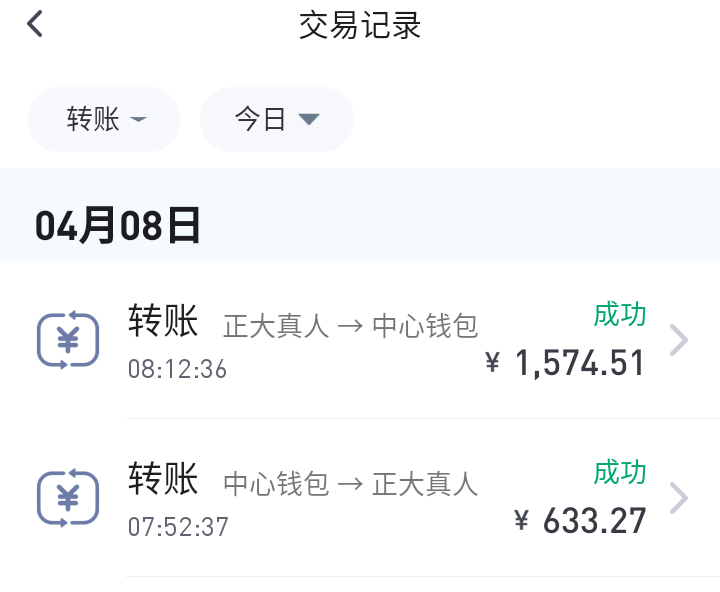
Task: Tap the ¥ 1,574.51 amount
Action: coord(565,363)
